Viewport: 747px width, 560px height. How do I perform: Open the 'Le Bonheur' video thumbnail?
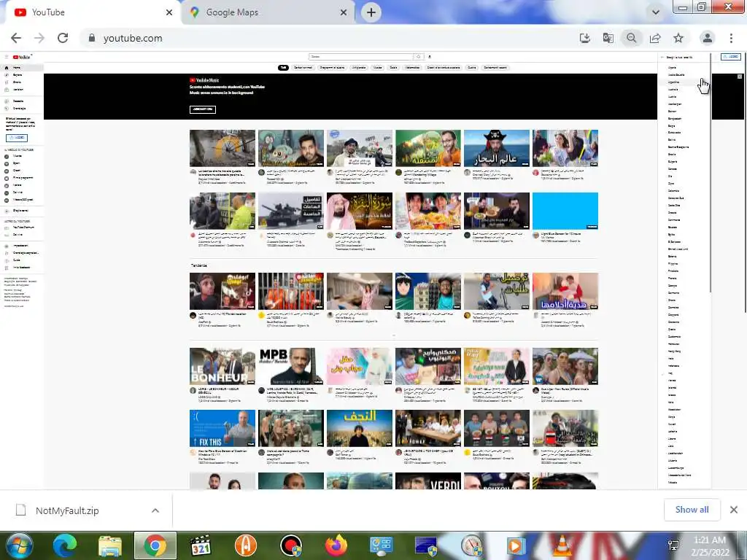(x=222, y=366)
